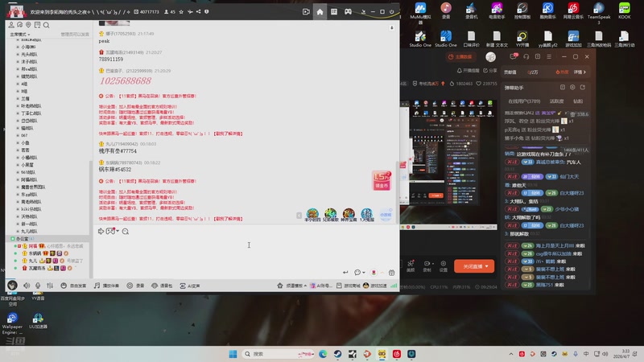This screenshot has width=644, height=362.
Task: Select the 光头战队 channel in the list
Action: 29,54
